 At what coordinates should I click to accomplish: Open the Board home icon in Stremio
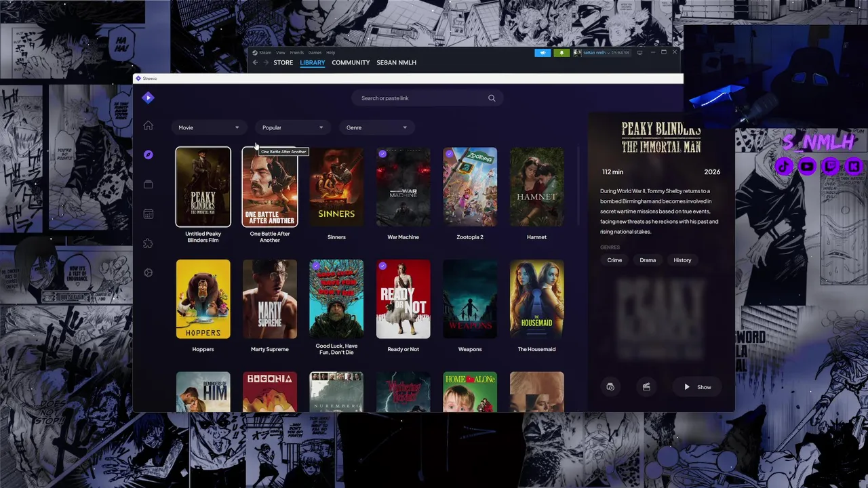click(x=148, y=125)
